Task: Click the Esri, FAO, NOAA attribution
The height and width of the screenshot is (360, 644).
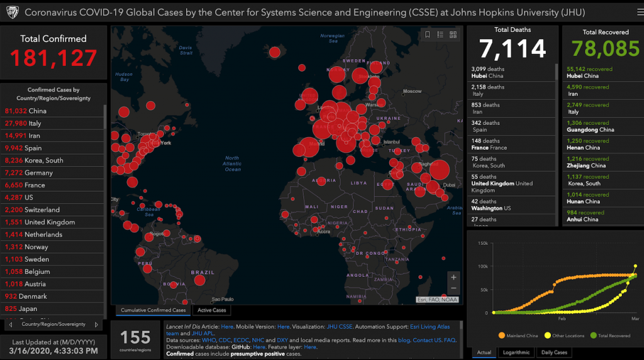Action: coord(438,300)
